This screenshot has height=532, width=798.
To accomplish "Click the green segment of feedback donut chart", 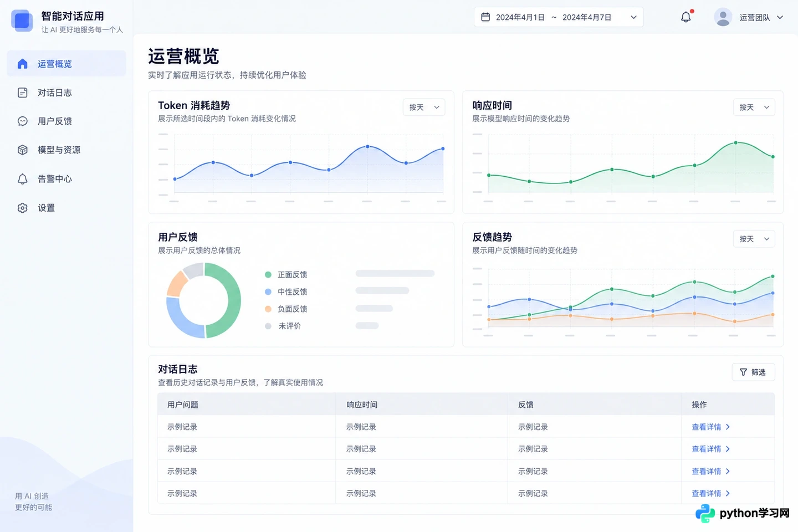I will click(x=234, y=300).
